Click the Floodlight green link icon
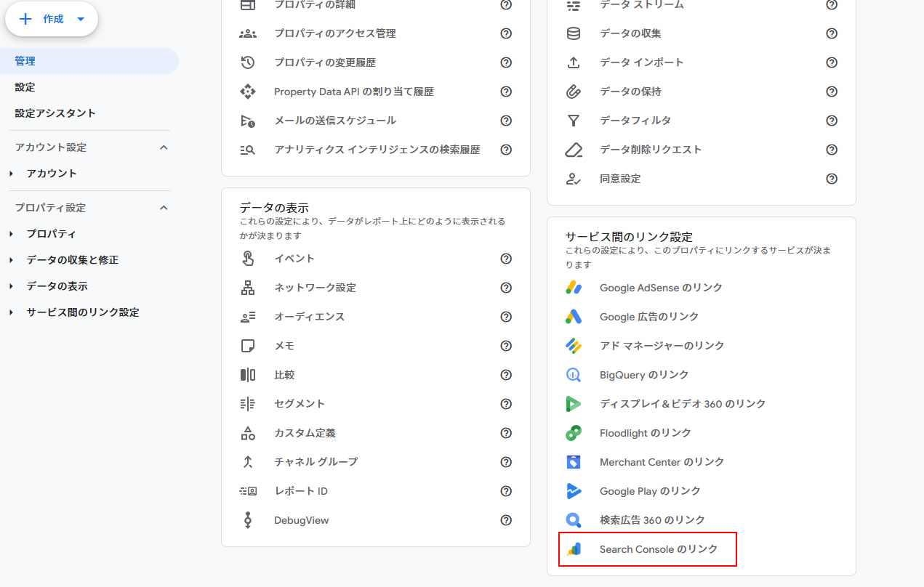Image resolution: width=924 pixels, height=587 pixels. (575, 433)
